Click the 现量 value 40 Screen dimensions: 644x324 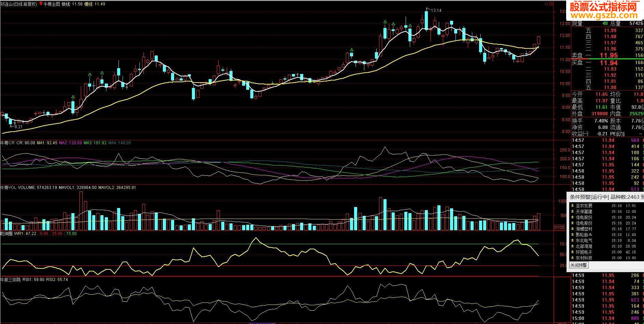pos(605,24)
